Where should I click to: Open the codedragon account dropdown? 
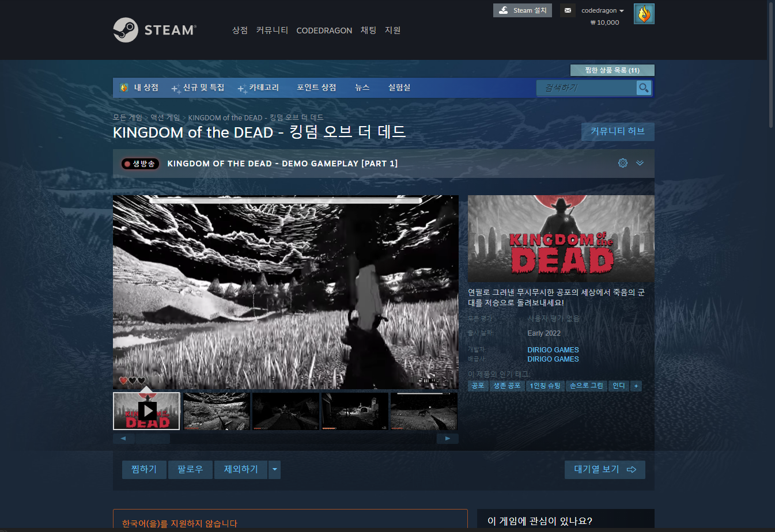[x=603, y=10]
